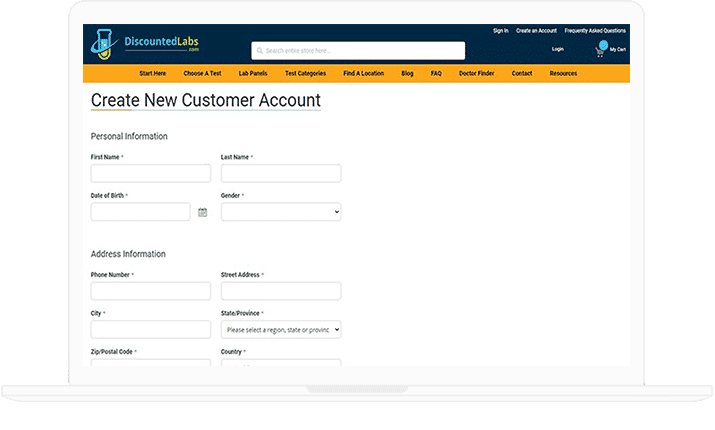This screenshot has width=715, height=430.
Task: Open the Choose A Test menu
Action: (x=202, y=73)
